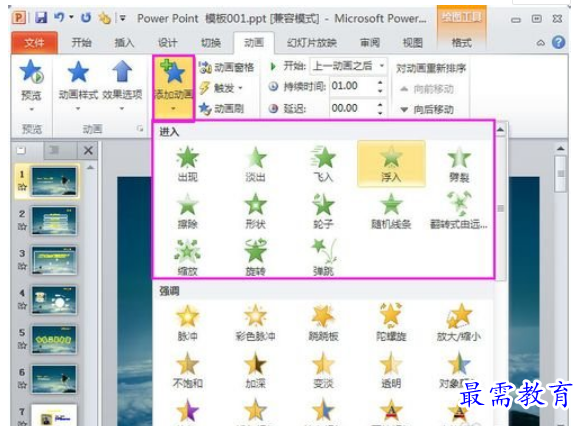Apply the 擦除 wipe animation
This screenshot has width=581, height=426.
tap(187, 211)
